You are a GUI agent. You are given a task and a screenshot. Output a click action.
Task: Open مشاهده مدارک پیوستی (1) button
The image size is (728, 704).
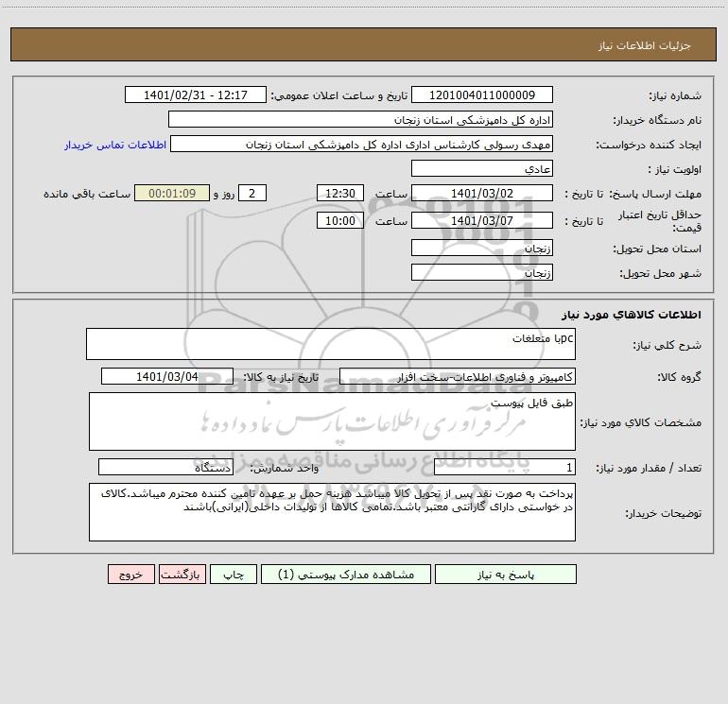346,575
